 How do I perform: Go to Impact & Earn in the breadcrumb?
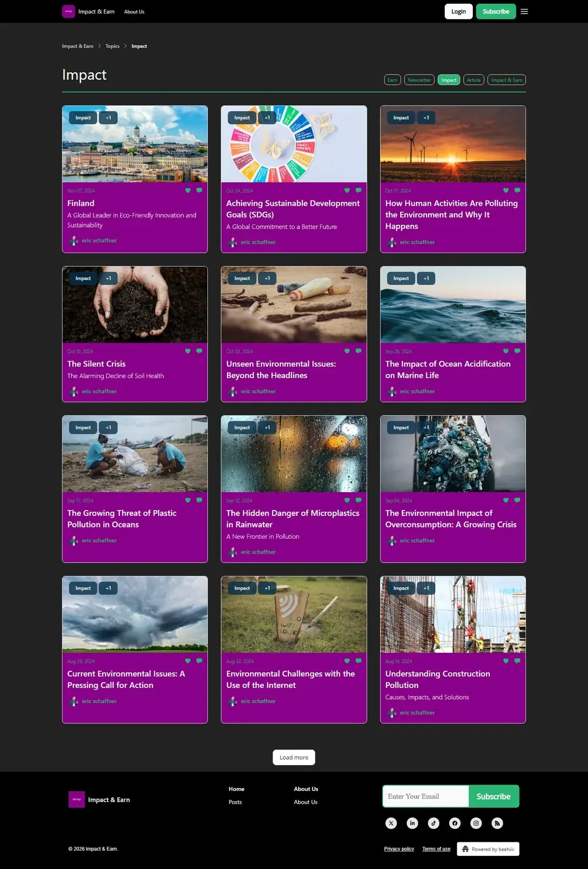tap(78, 46)
